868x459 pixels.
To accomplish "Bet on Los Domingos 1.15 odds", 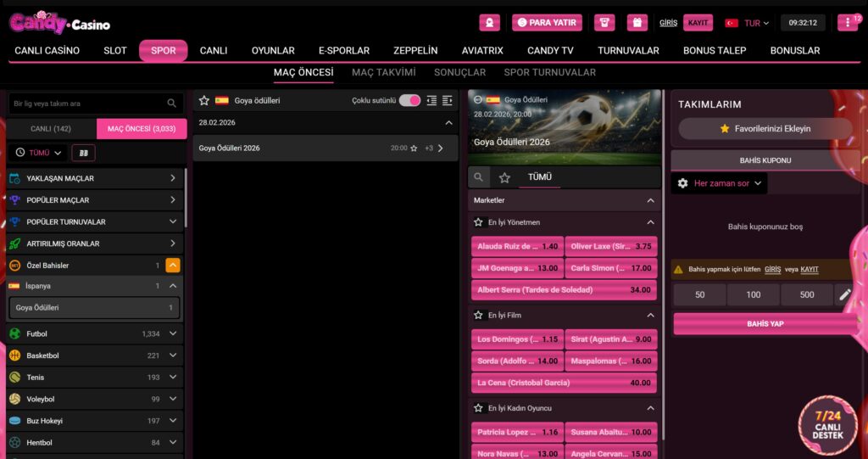I will coord(518,339).
